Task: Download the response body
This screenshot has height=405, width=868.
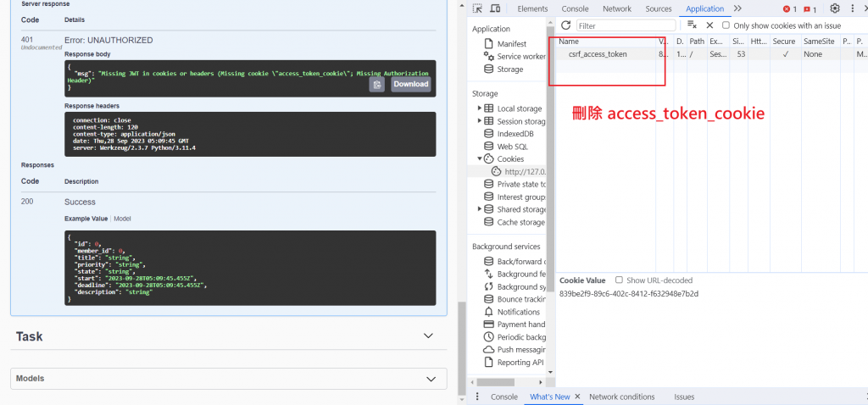Action: pyautogui.click(x=411, y=84)
